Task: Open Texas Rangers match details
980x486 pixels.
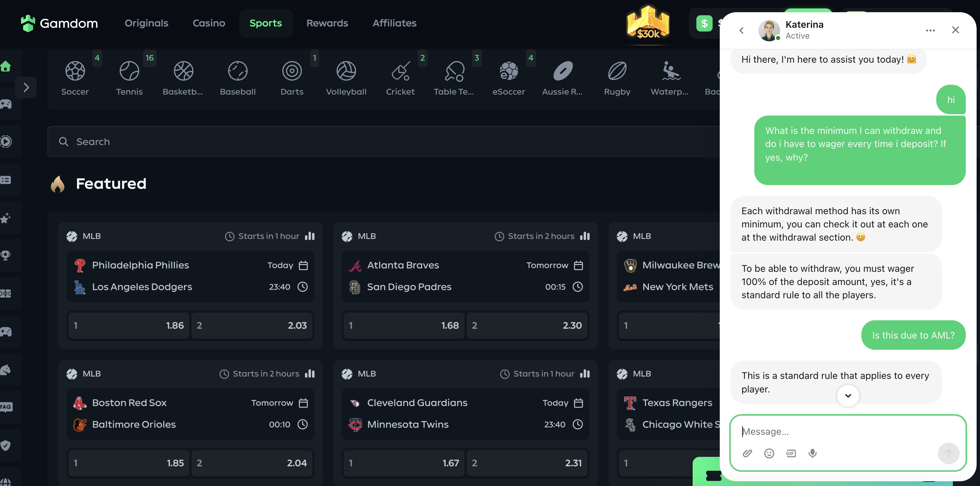Action: (669, 414)
